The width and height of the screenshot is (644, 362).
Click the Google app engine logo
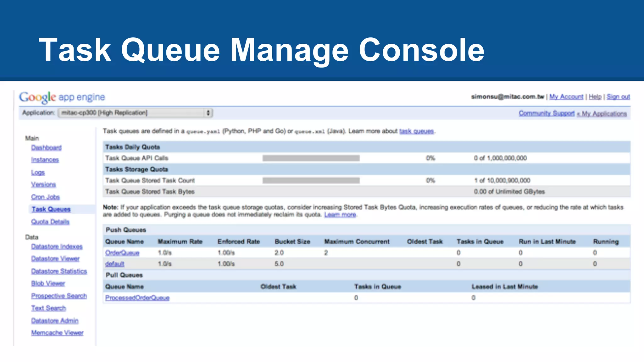(x=62, y=97)
